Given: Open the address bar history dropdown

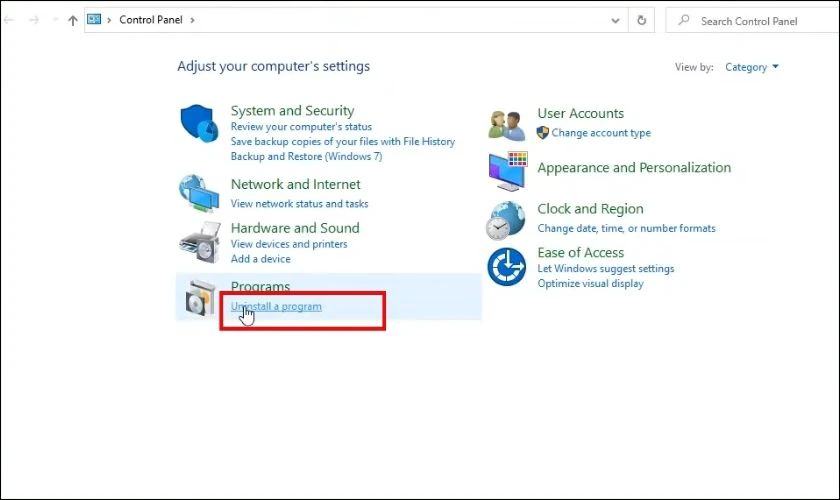Looking at the screenshot, I should [615, 21].
